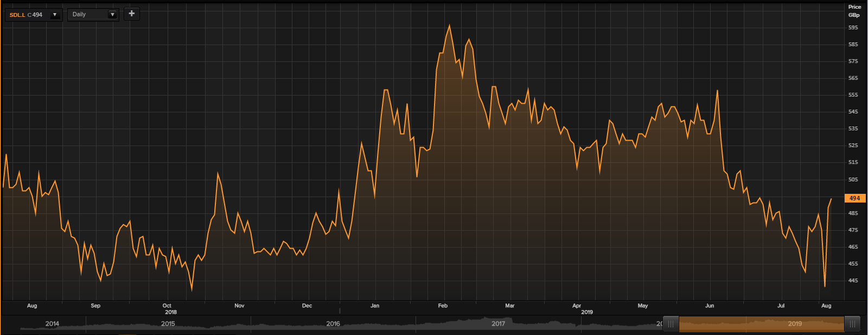Click the 535 price axis label
This screenshot has width=868, height=335.
click(x=853, y=129)
